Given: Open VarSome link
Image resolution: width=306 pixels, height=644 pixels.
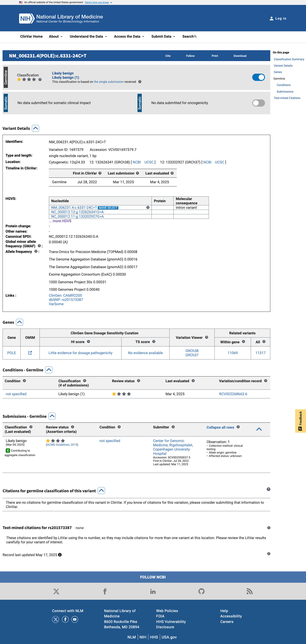Looking at the screenshot, I should pyautogui.click(x=56, y=304).
